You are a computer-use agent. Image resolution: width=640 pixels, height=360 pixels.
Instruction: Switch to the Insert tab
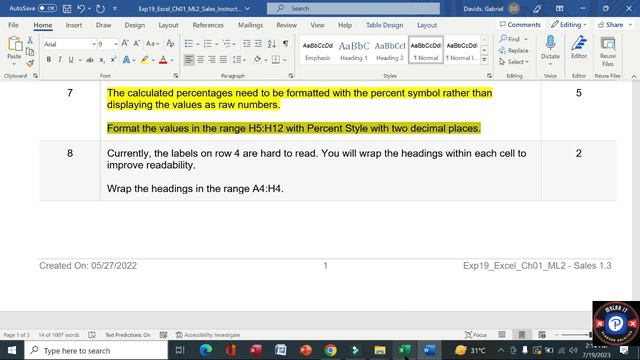tap(73, 25)
